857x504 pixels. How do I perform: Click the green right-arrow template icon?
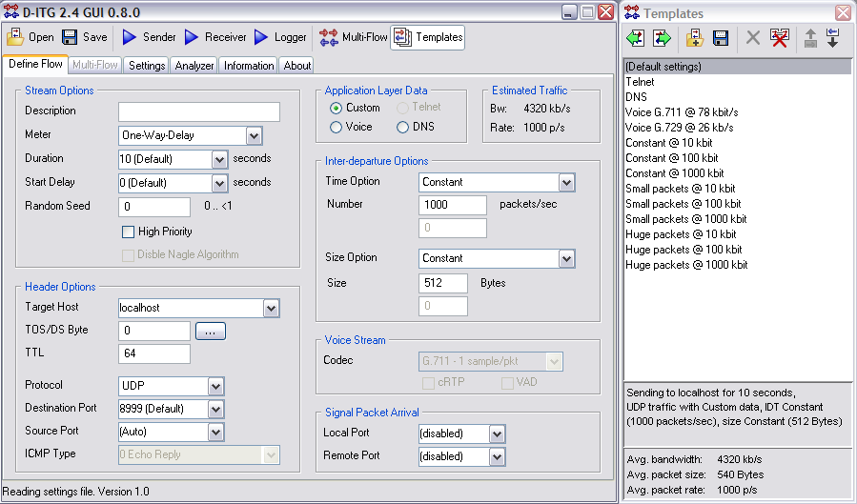tap(662, 38)
